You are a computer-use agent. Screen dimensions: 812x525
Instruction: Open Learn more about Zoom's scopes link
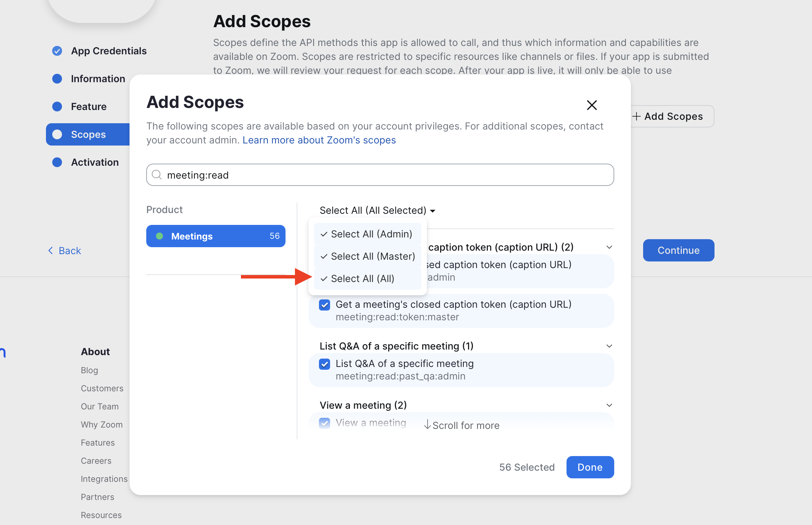point(319,140)
